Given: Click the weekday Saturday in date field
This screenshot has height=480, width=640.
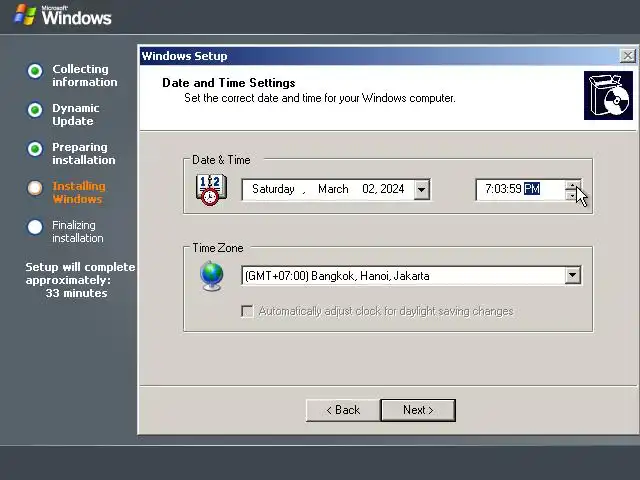Looking at the screenshot, I should coord(273,189).
